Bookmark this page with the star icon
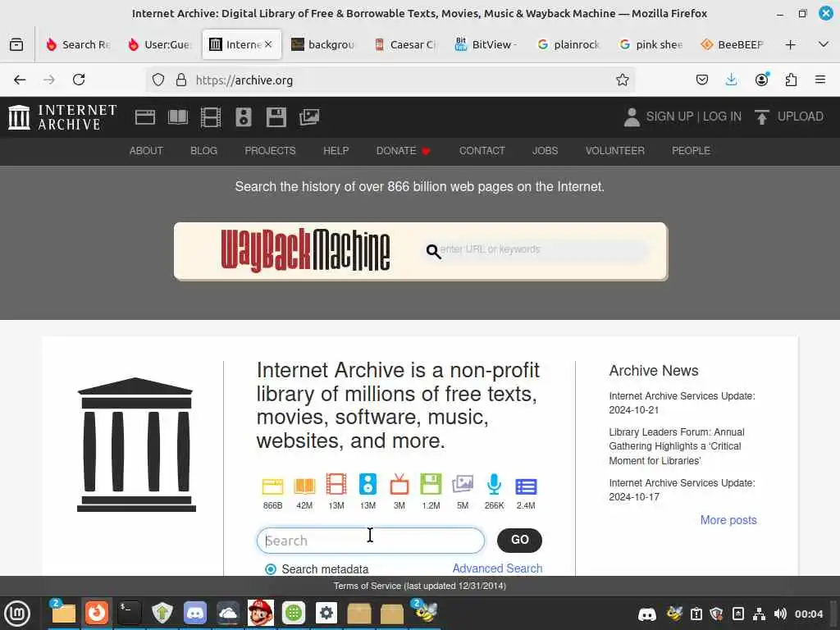 pos(622,80)
